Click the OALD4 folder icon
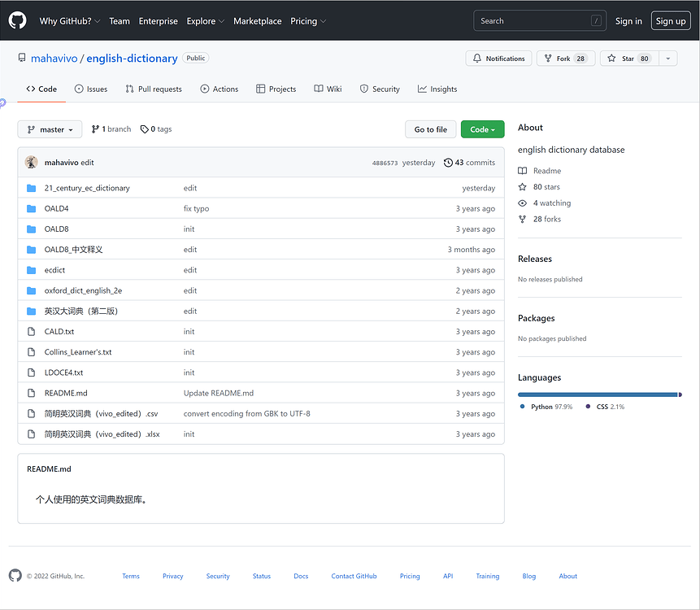The image size is (700, 610). [32, 209]
